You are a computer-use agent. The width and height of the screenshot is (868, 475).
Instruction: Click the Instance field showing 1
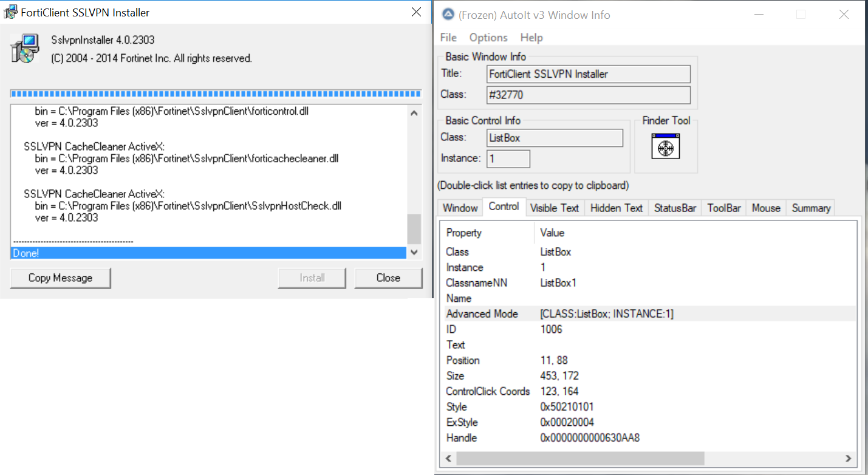click(508, 159)
